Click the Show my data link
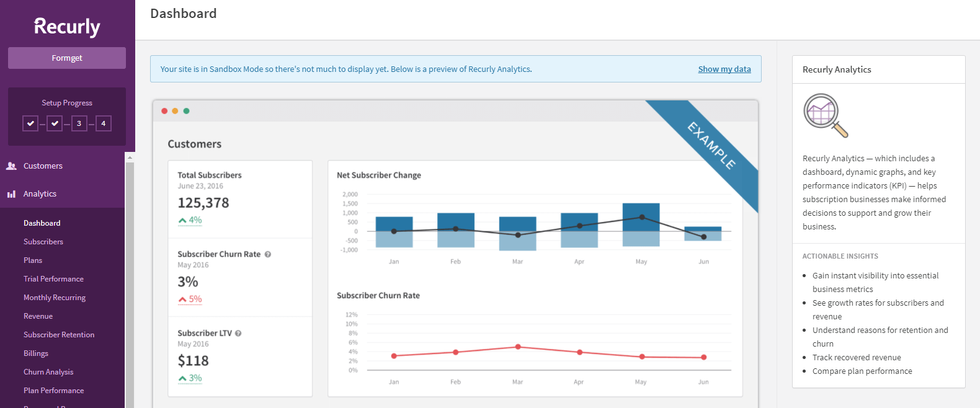Image resolution: width=980 pixels, height=408 pixels. [724, 69]
